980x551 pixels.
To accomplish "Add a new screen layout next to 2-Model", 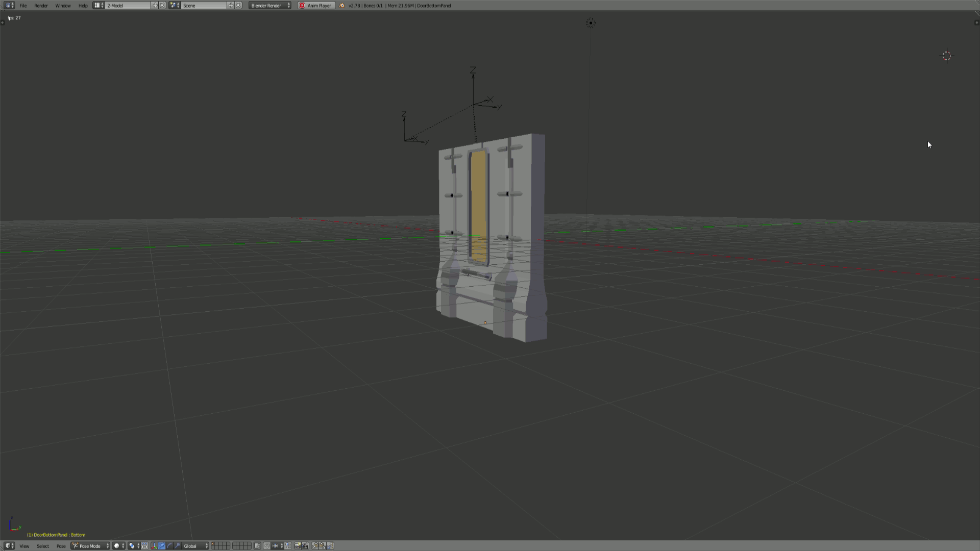I will coord(155,6).
